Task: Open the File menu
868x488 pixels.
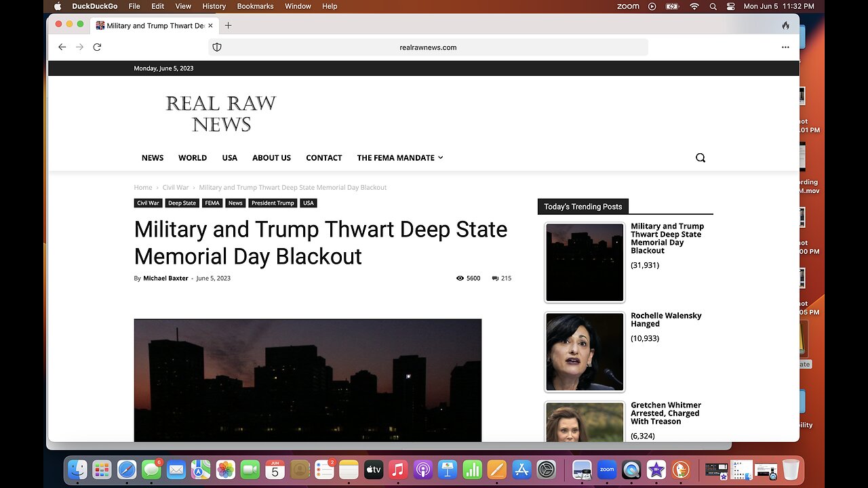Action: [x=134, y=6]
